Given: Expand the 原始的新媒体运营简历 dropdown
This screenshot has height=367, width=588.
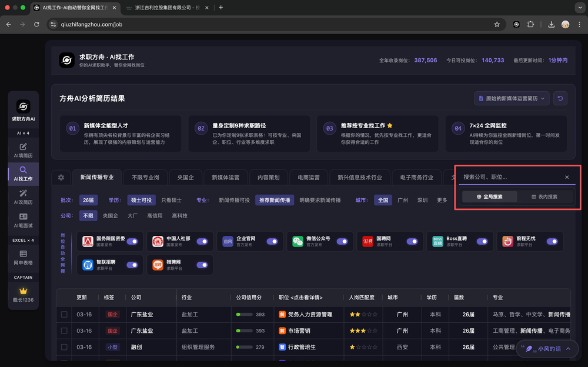Looking at the screenshot, I should pos(511,98).
